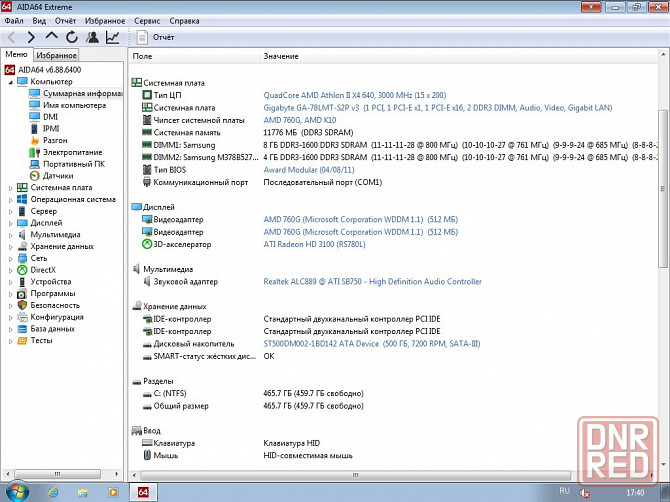
Task: Expand the Хранение данных tree node
Action: [x=11, y=247]
